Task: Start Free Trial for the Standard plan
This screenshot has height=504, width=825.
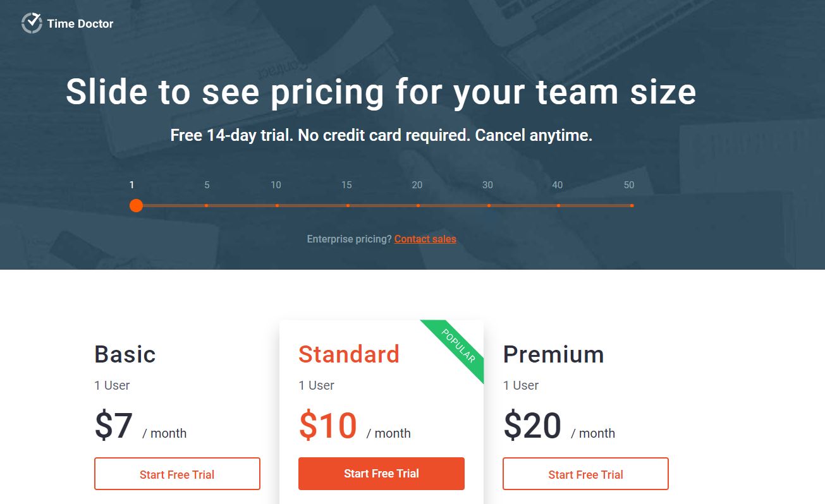Action: 381,474
